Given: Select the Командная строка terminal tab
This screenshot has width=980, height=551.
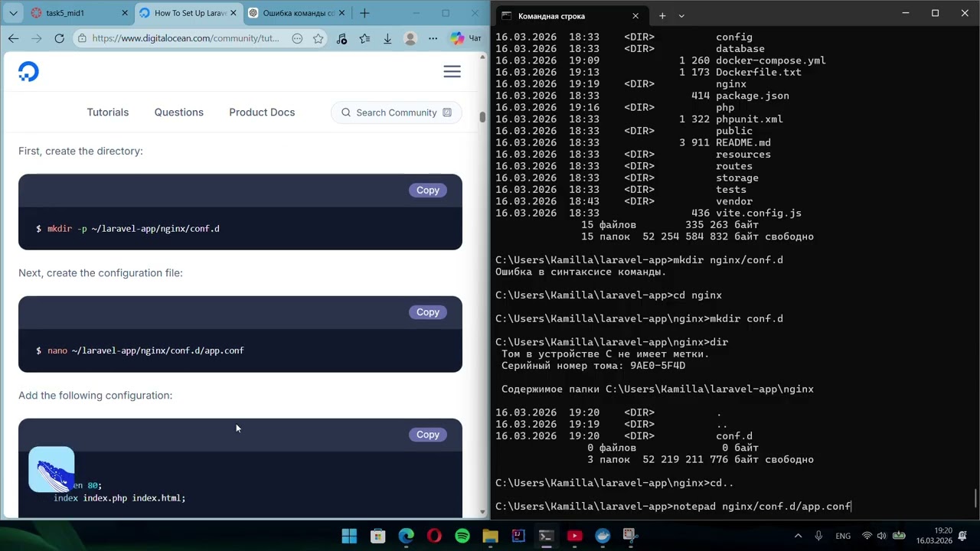Looking at the screenshot, I should click(x=570, y=15).
